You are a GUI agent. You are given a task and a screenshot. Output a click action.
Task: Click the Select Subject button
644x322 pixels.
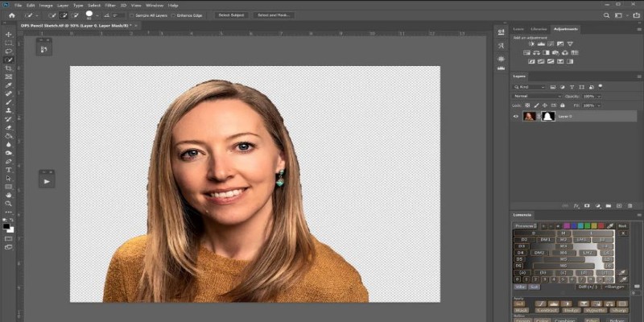[x=232, y=15]
